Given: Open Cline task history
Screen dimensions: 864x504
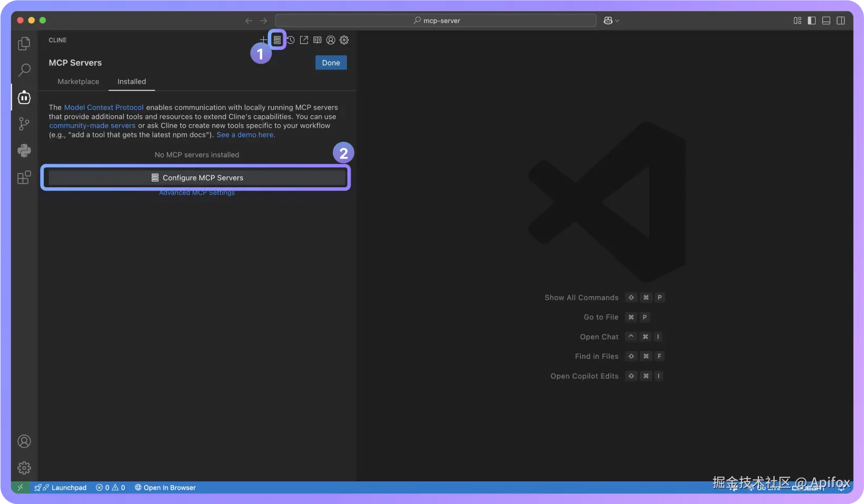Looking at the screenshot, I should 291,40.
